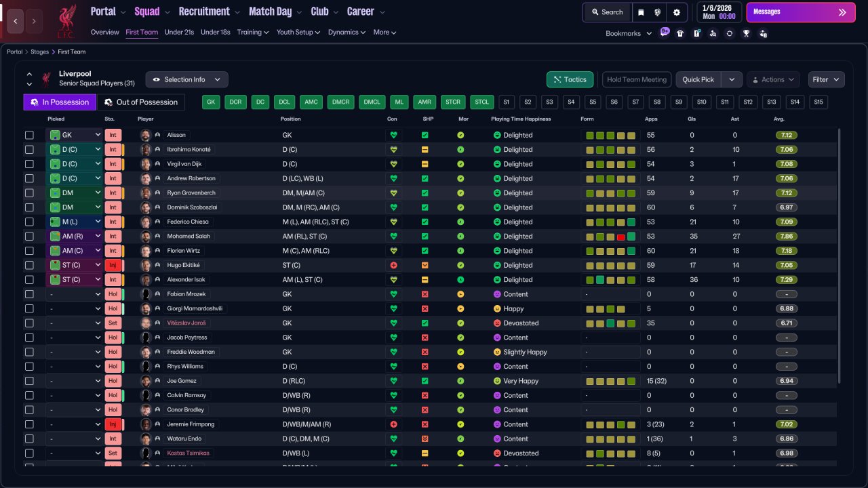The width and height of the screenshot is (868, 488).
Task: Open the Search button
Action: (607, 12)
